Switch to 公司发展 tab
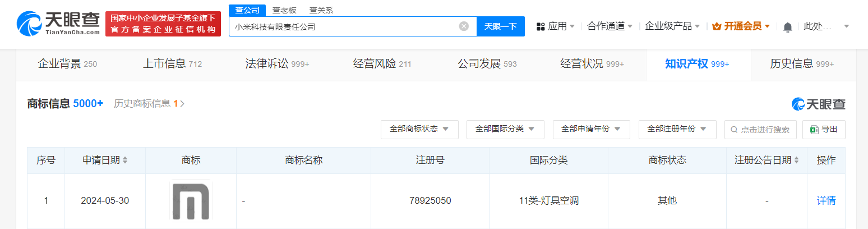 [x=487, y=64]
